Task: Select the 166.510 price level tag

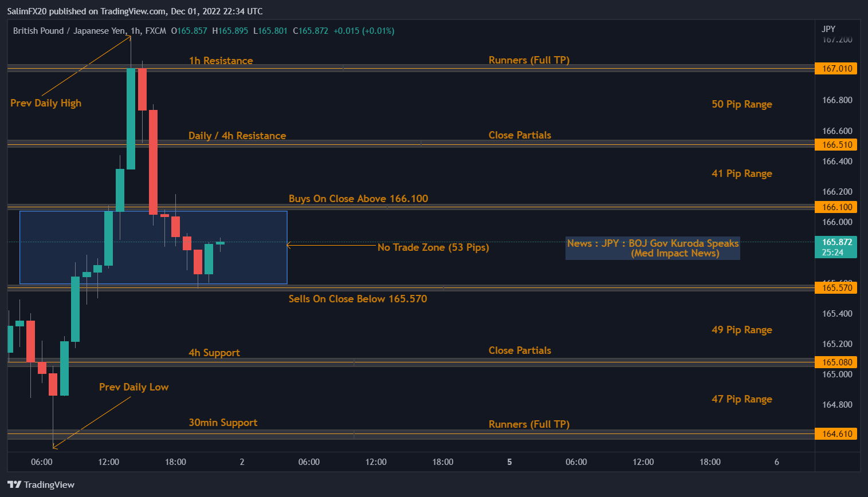Action: click(837, 145)
